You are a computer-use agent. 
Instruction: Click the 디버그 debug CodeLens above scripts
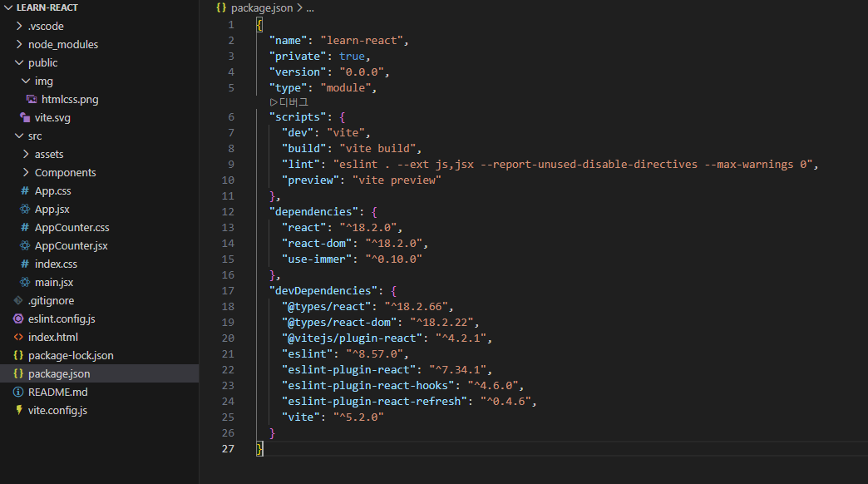tap(289, 101)
